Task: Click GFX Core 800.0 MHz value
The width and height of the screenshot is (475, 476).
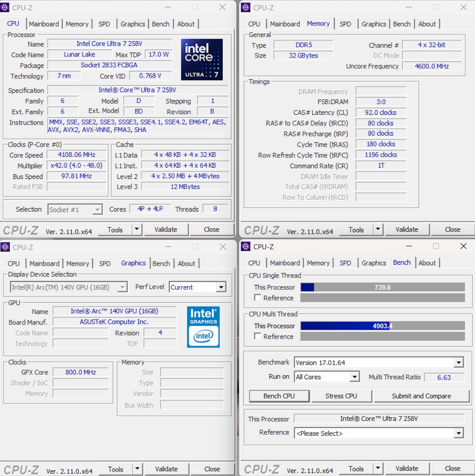Action: click(x=81, y=372)
